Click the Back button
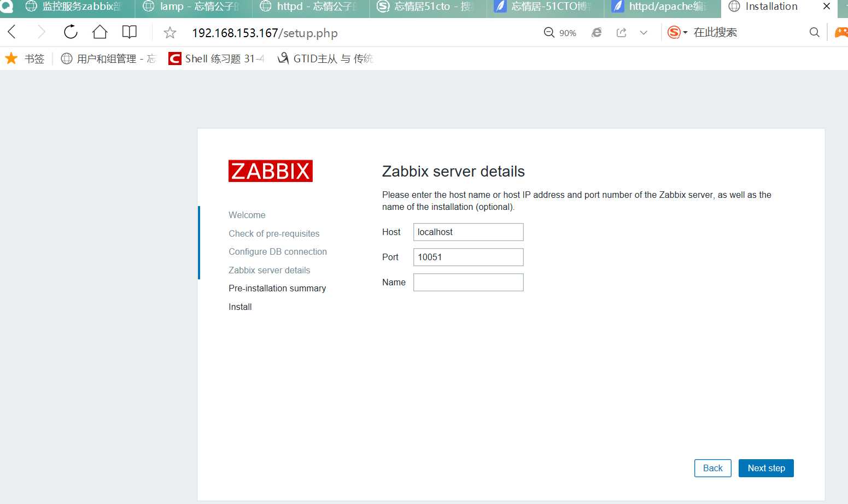Screen dimensions: 848x504 click(712, 468)
